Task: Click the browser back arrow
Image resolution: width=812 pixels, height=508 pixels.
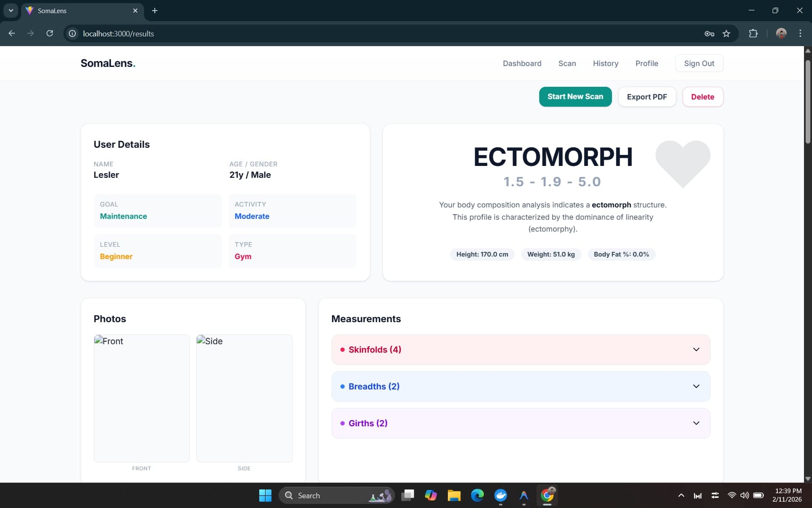Action: pos(12,33)
